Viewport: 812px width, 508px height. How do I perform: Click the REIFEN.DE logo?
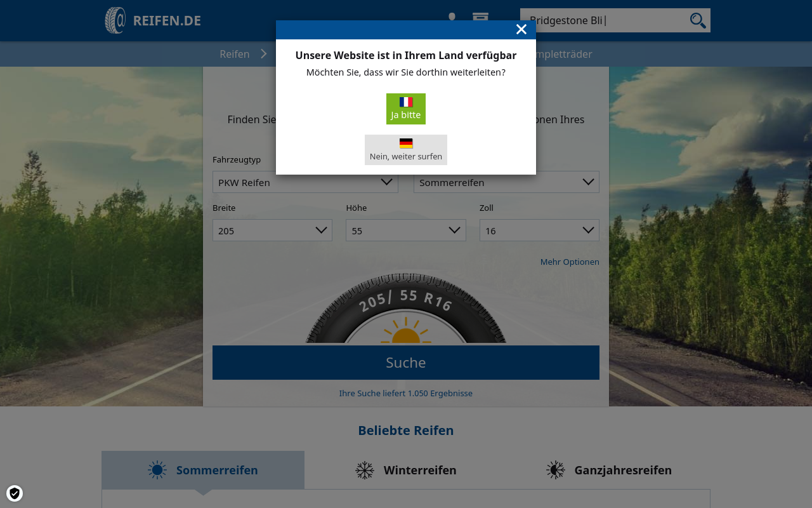click(152, 20)
